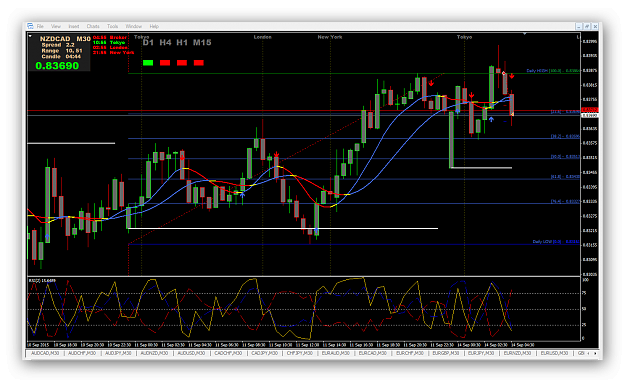
Task: Open the Help menu
Action: 154,26
